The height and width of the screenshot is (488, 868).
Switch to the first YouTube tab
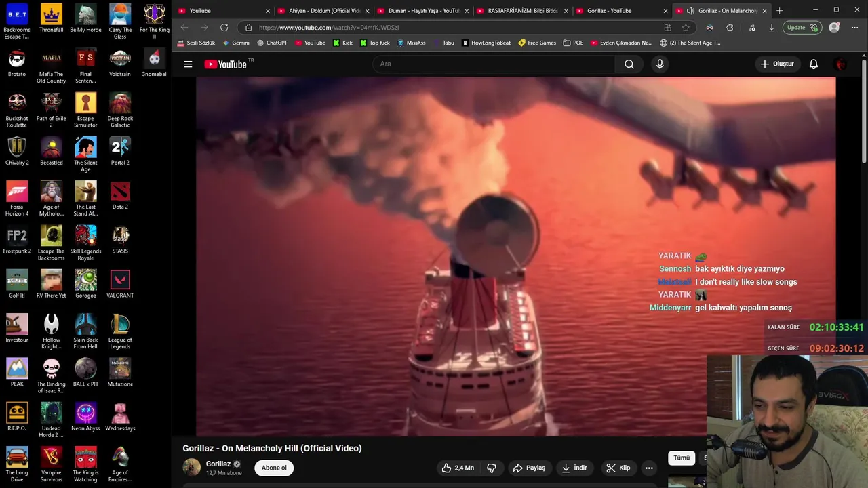point(224,11)
